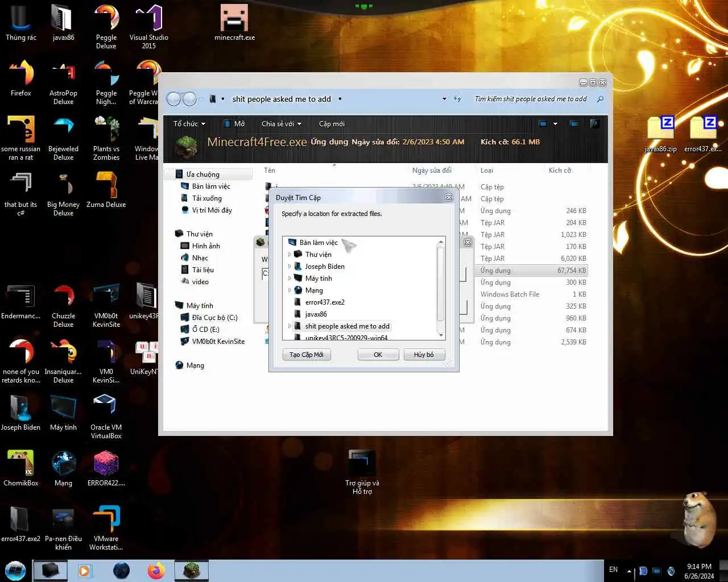This screenshot has width=728, height=582.
Task: Select error437.exe2 in browse tree
Action: (x=325, y=302)
